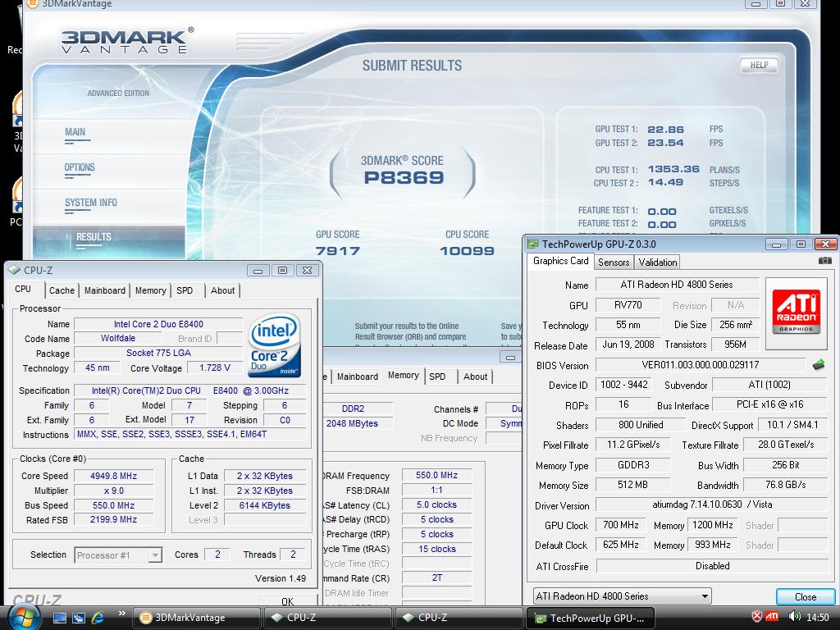Viewport: 840px width, 630px height.
Task: Click the Command Rate 2T value
Action: (x=436, y=577)
